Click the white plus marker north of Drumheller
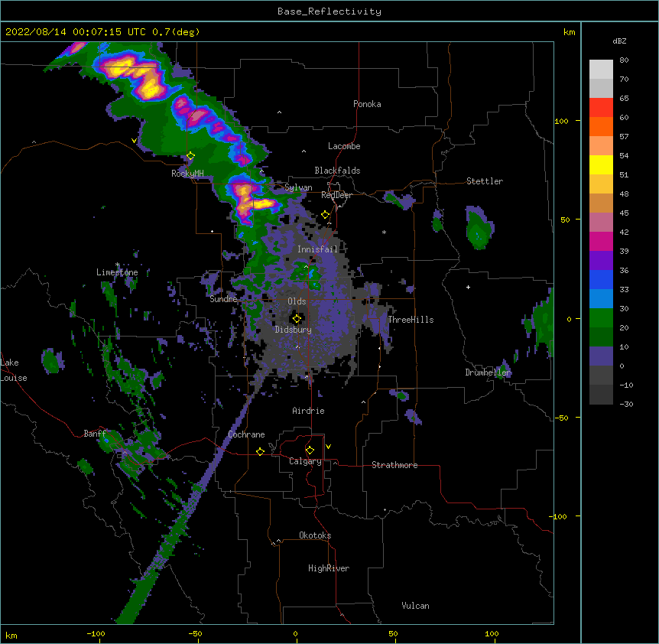Viewport: 659px width, 644px height. 468,287
